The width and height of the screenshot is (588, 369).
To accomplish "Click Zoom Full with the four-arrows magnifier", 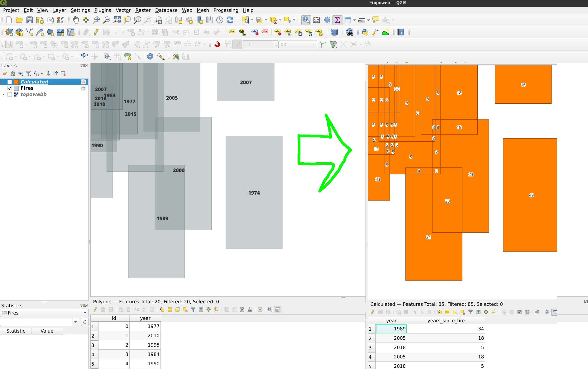I will [117, 20].
